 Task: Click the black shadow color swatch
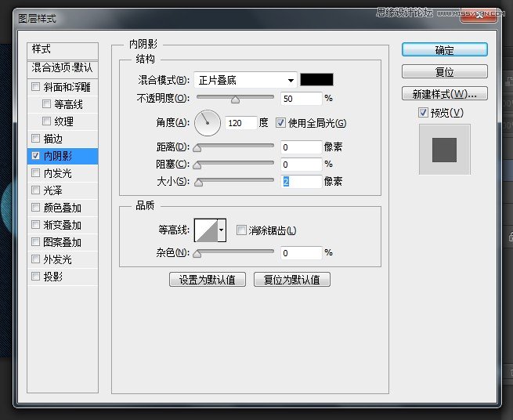[x=316, y=80]
